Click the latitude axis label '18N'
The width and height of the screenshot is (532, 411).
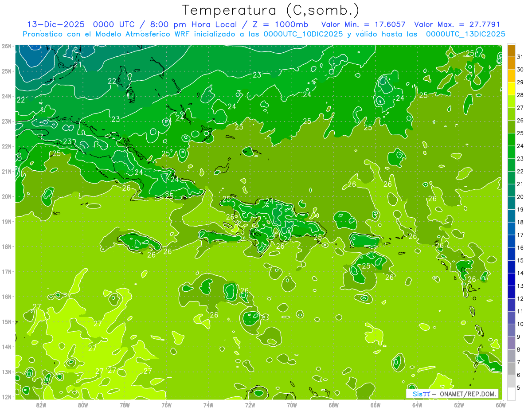tap(7, 247)
